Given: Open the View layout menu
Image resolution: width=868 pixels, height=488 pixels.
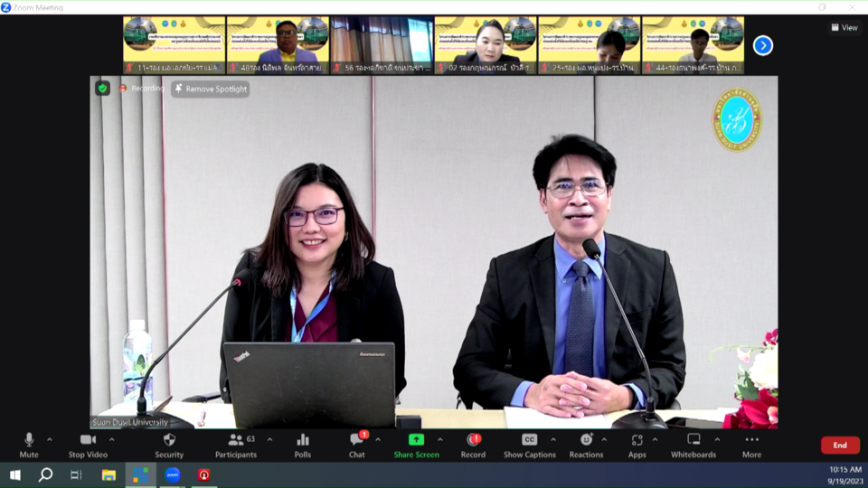Looking at the screenshot, I should coord(844,27).
